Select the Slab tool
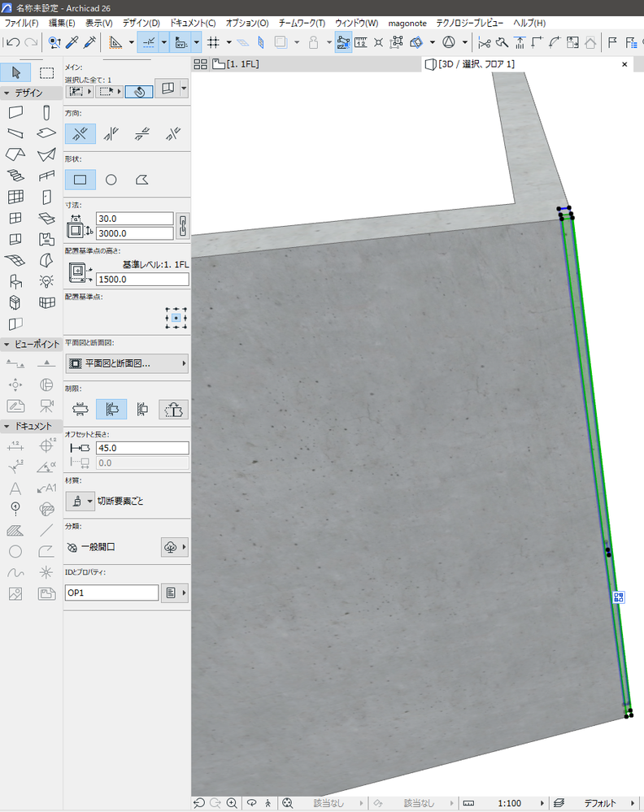This screenshot has width=644, height=812. click(46, 133)
